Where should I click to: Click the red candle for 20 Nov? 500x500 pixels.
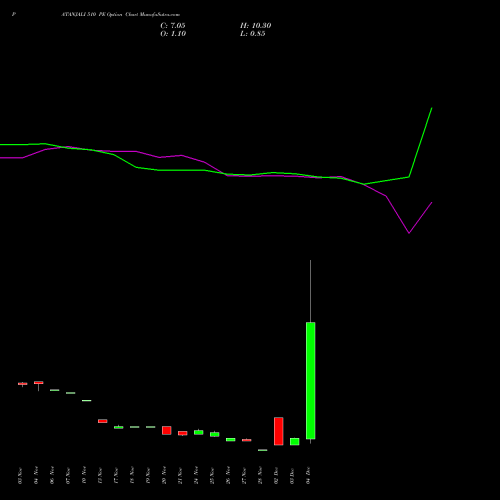click(x=167, y=430)
